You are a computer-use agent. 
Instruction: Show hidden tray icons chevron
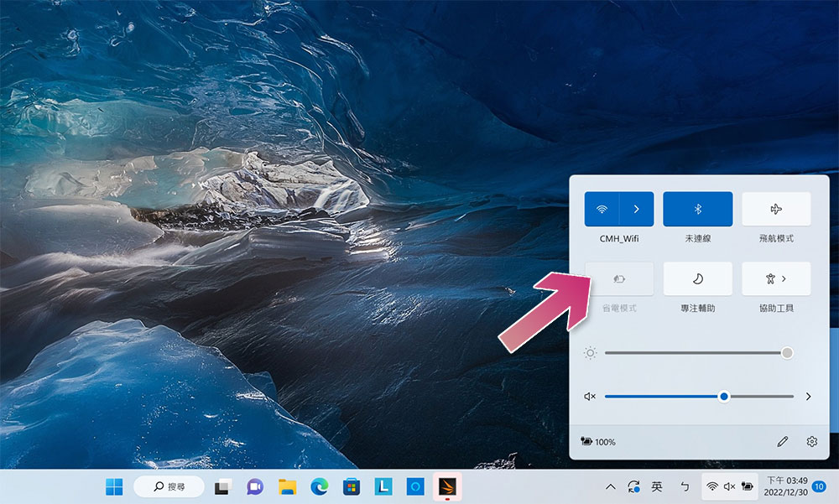pos(611,487)
